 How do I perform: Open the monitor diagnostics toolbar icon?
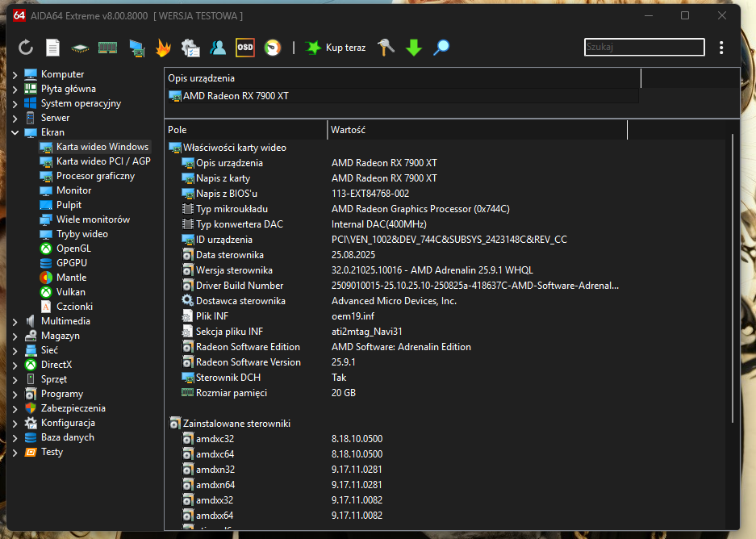tap(137, 48)
